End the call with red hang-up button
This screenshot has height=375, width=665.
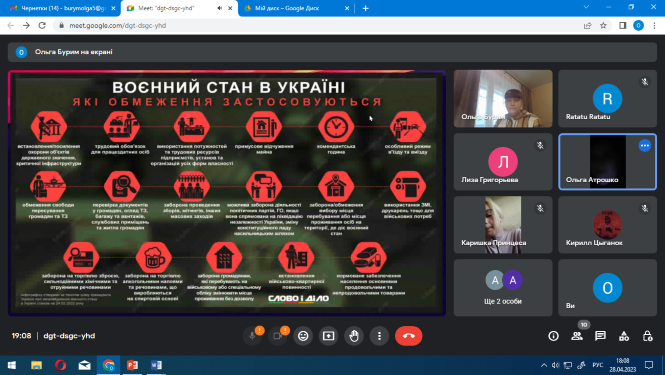[408, 336]
